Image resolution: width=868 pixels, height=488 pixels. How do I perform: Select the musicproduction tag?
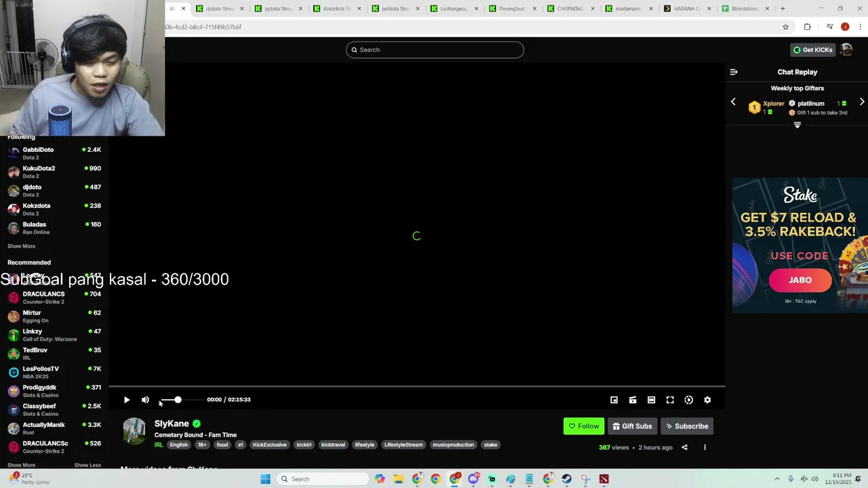click(x=453, y=445)
